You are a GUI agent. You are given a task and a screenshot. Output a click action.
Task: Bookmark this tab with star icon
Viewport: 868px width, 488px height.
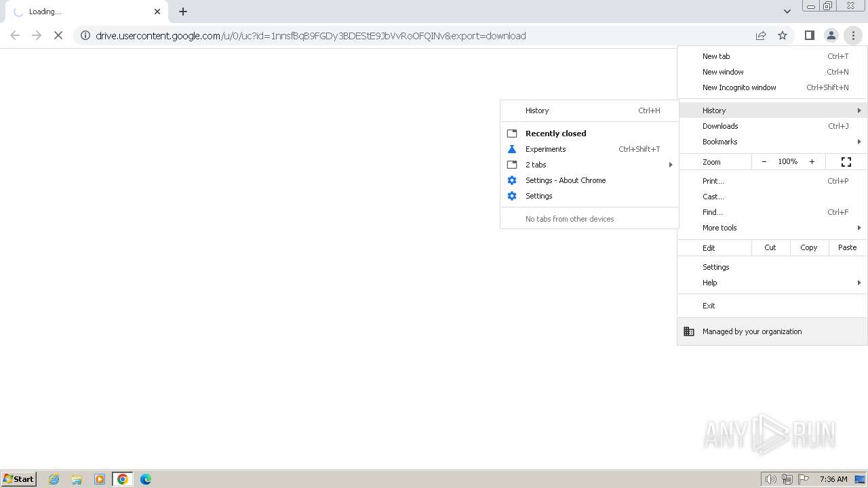coord(783,35)
